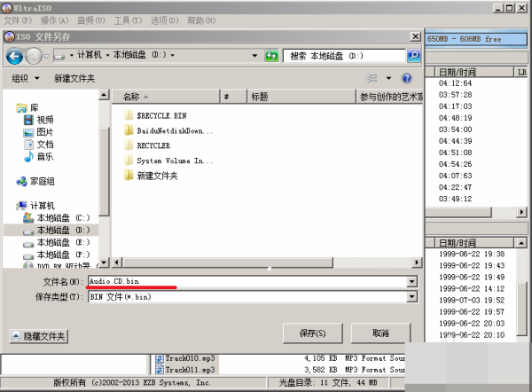The width and height of the screenshot is (532, 392).
Task: Click the file list scroll-left arrow
Action: click(x=116, y=262)
